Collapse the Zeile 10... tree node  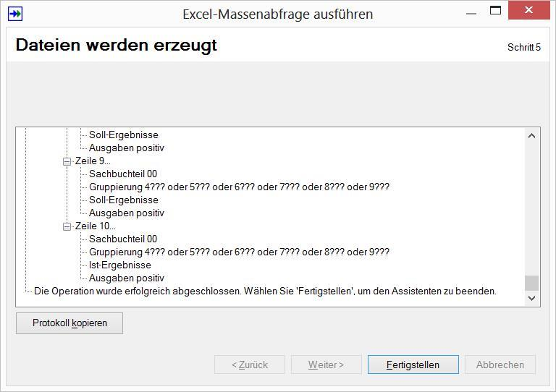pos(67,226)
